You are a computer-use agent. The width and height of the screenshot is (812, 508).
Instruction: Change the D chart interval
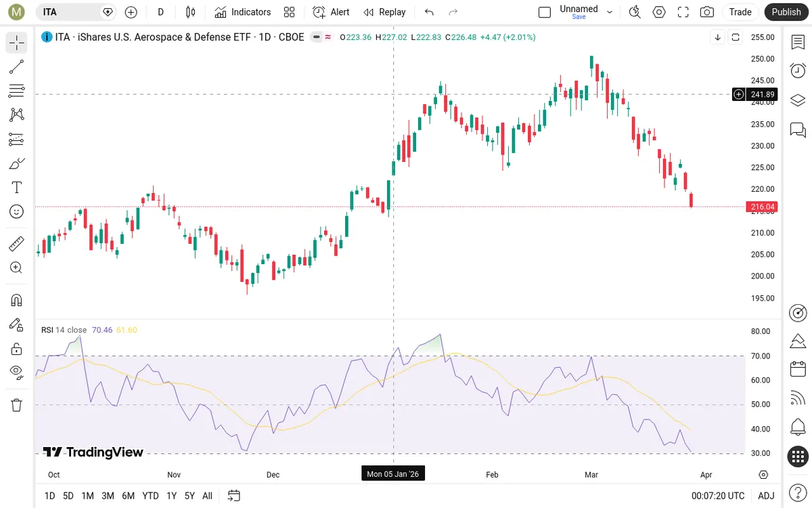coord(160,12)
